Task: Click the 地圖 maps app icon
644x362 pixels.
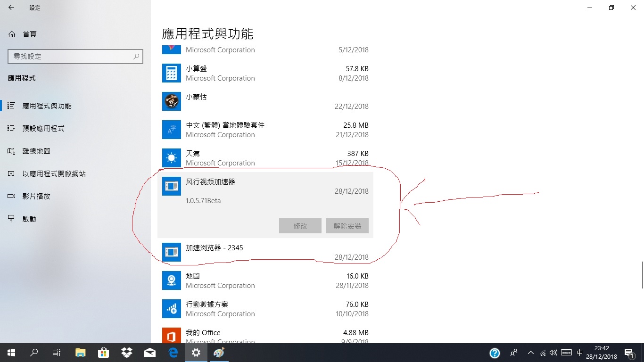Action: click(171, 280)
